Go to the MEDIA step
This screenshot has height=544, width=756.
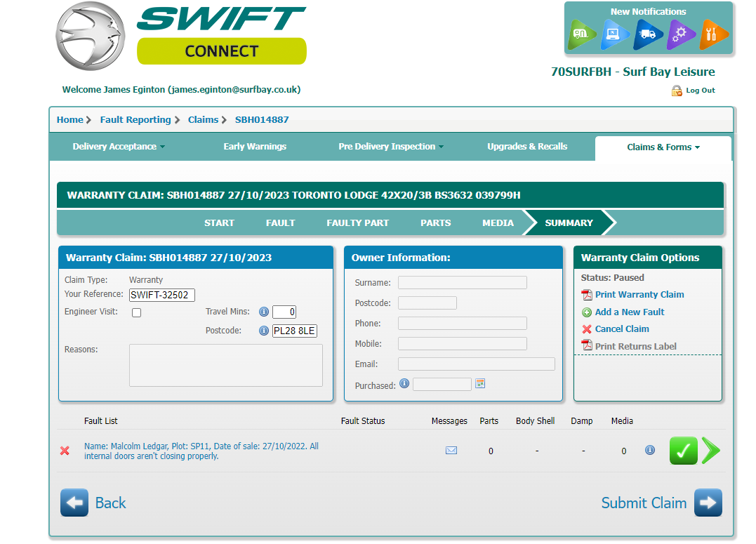point(498,223)
